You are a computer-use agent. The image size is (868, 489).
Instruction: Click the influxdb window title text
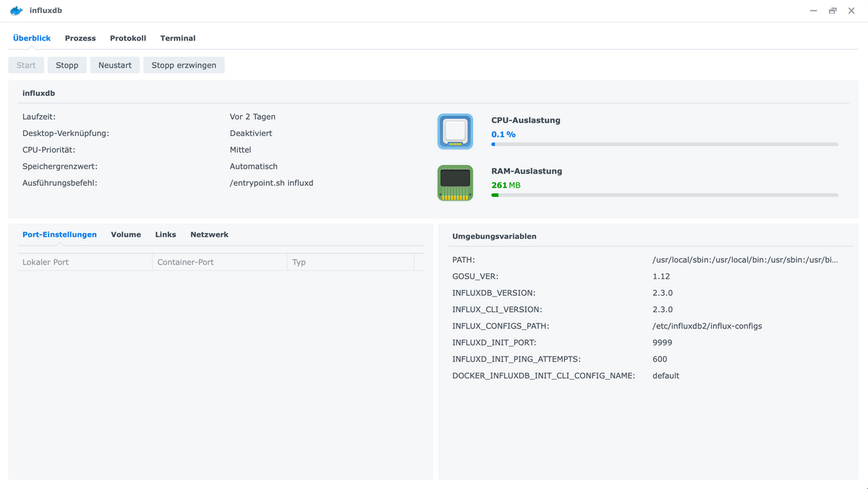click(x=46, y=11)
